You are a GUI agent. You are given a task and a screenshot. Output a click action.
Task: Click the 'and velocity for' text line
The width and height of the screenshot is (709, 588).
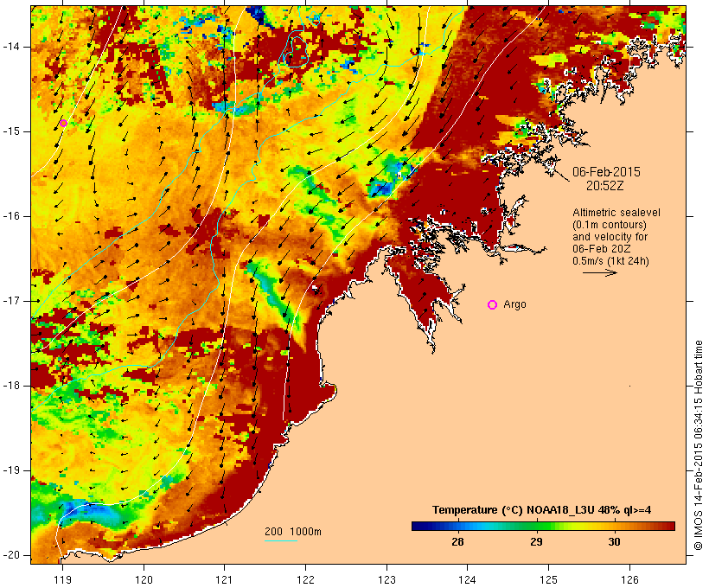coord(610,237)
